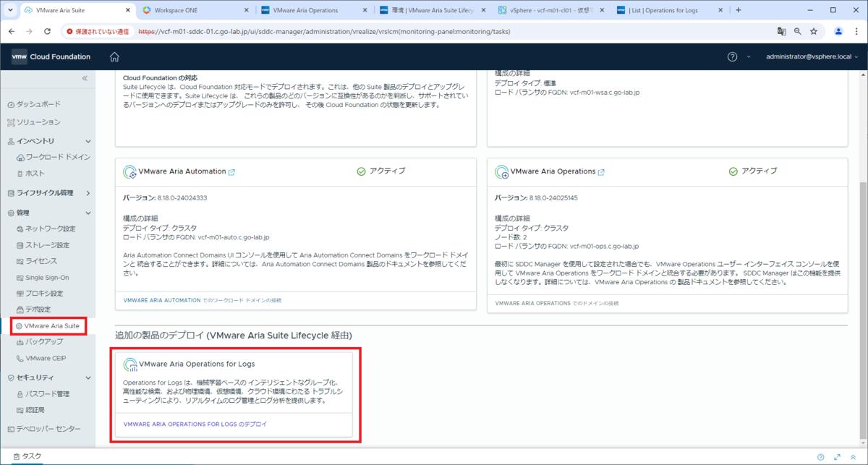Expand ライフサイクル管理 section
The image size is (868, 465).
point(88,193)
